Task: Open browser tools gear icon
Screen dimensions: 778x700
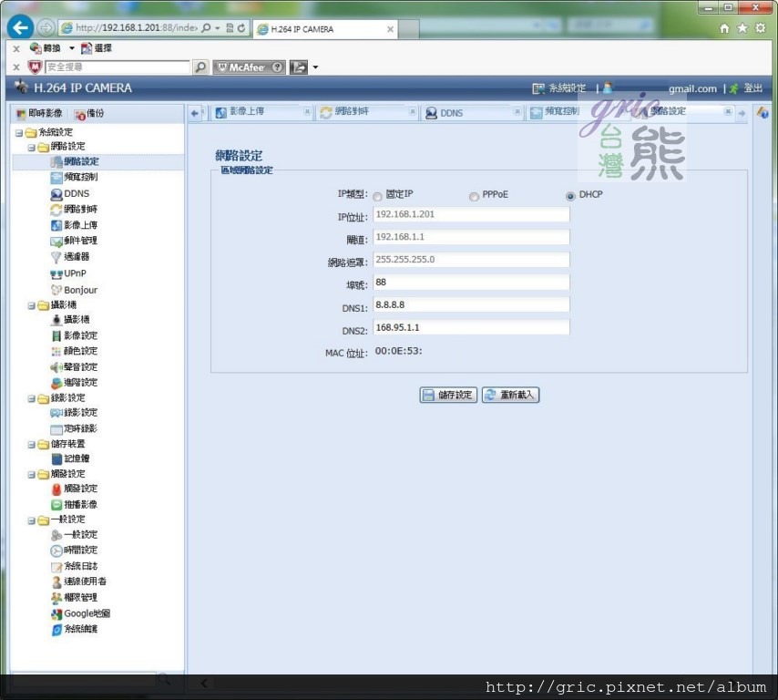Action: tap(760, 28)
